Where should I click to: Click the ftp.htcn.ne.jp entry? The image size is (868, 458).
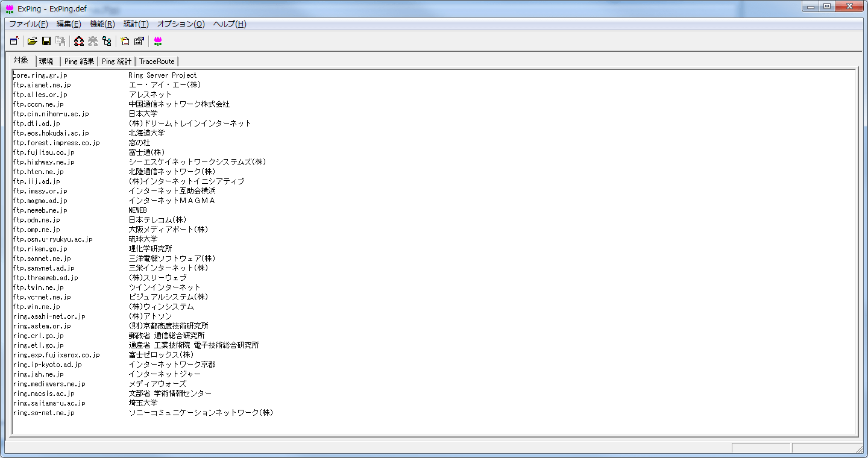point(39,172)
